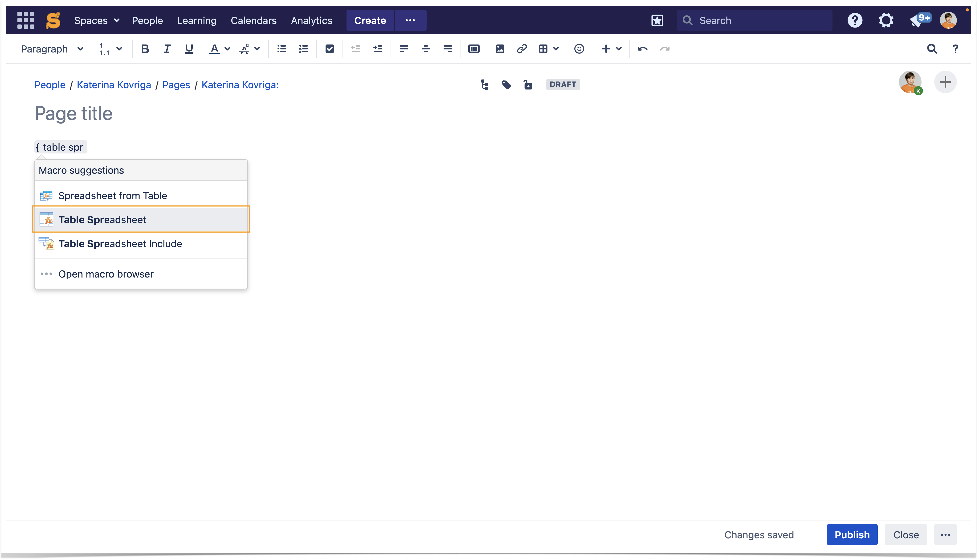Click the page location tree icon
979x560 pixels.
coord(485,85)
